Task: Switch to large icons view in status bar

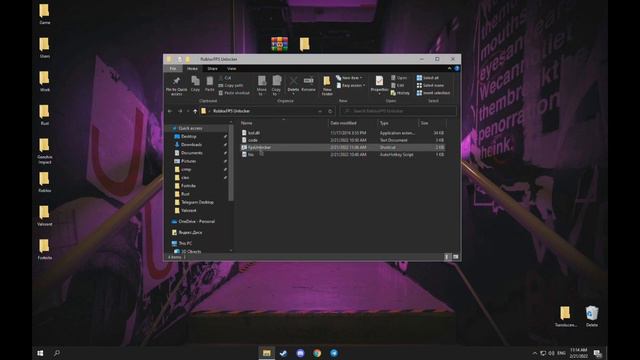Action: [x=456, y=257]
